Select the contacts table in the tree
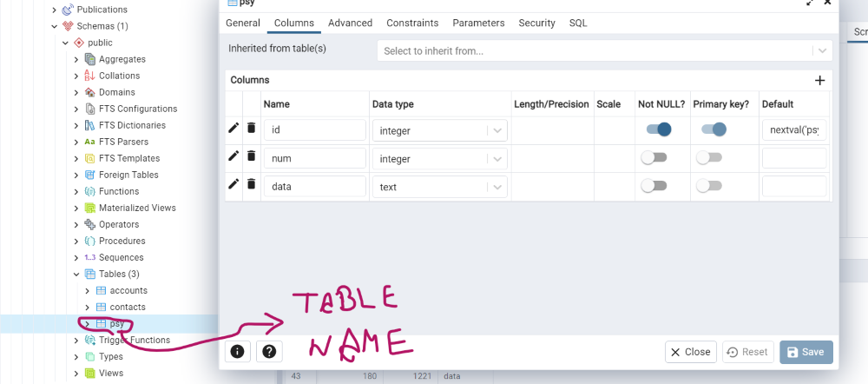Image resolution: width=868 pixels, height=384 pixels. pos(128,307)
